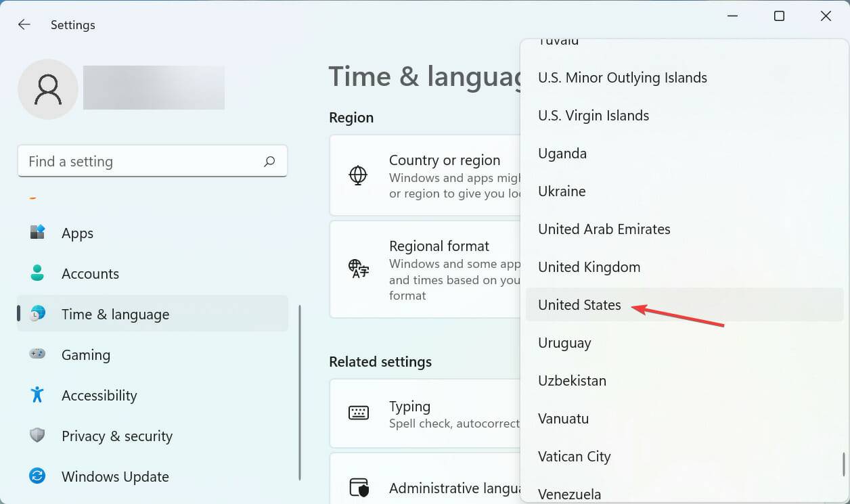The height and width of the screenshot is (504, 850).
Task: Open the Time & language section
Action: coord(115,314)
